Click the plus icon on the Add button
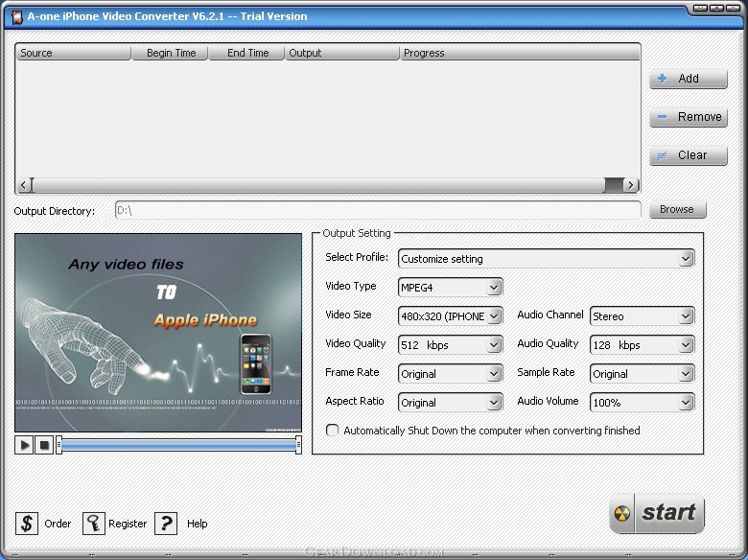Viewport: 748px width, 560px height. tap(662, 79)
